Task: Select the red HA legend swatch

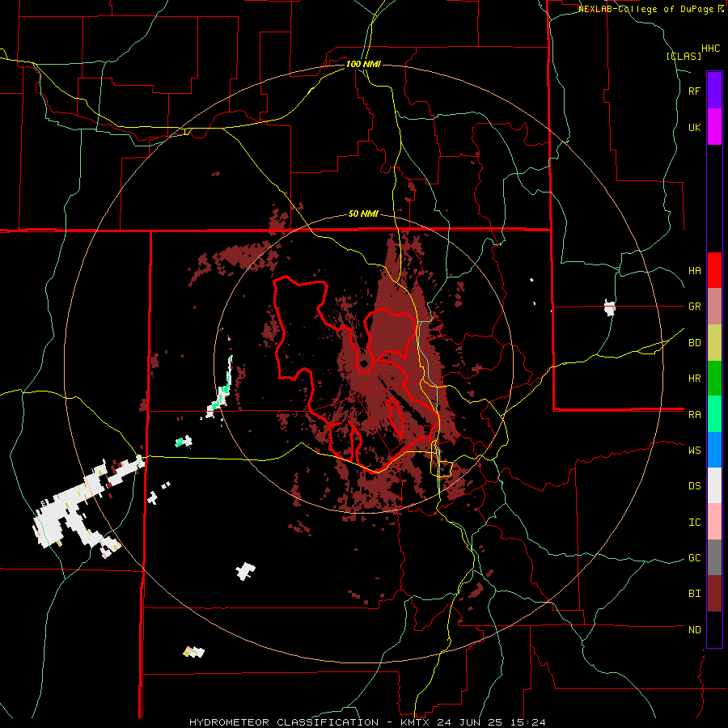Action: click(x=714, y=270)
